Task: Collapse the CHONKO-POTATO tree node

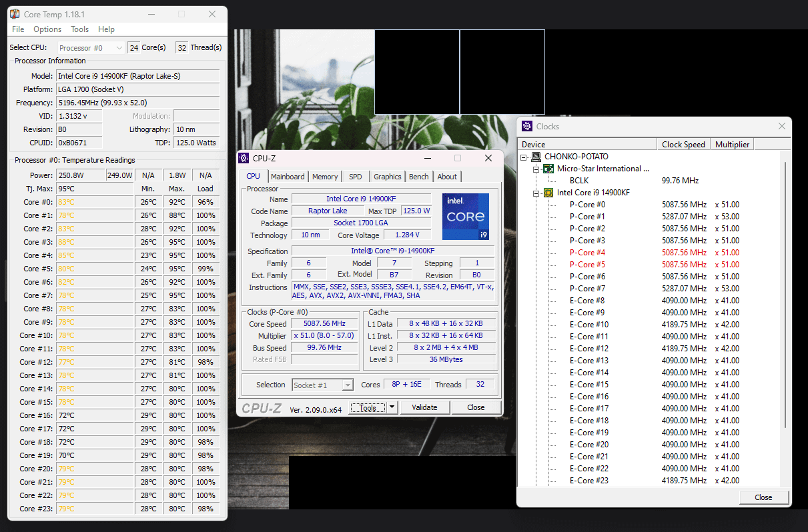Action: [x=524, y=157]
